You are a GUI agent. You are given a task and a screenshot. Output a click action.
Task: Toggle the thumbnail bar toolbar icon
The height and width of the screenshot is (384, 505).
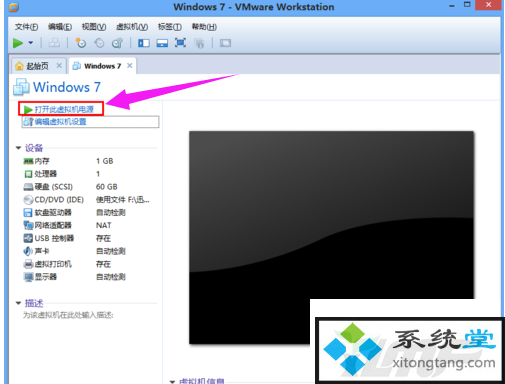pos(162,43)
